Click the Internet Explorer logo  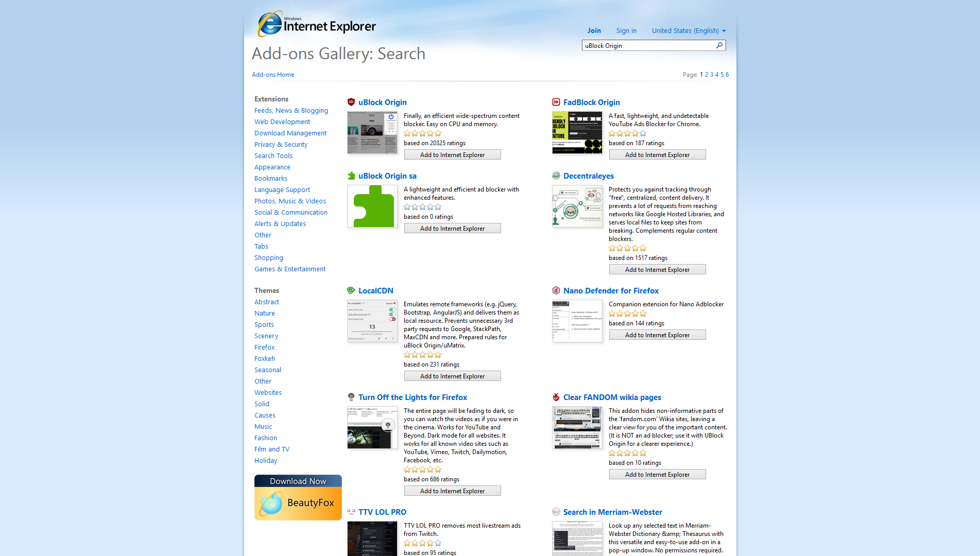pyautogui.click(x=317, y=24)
